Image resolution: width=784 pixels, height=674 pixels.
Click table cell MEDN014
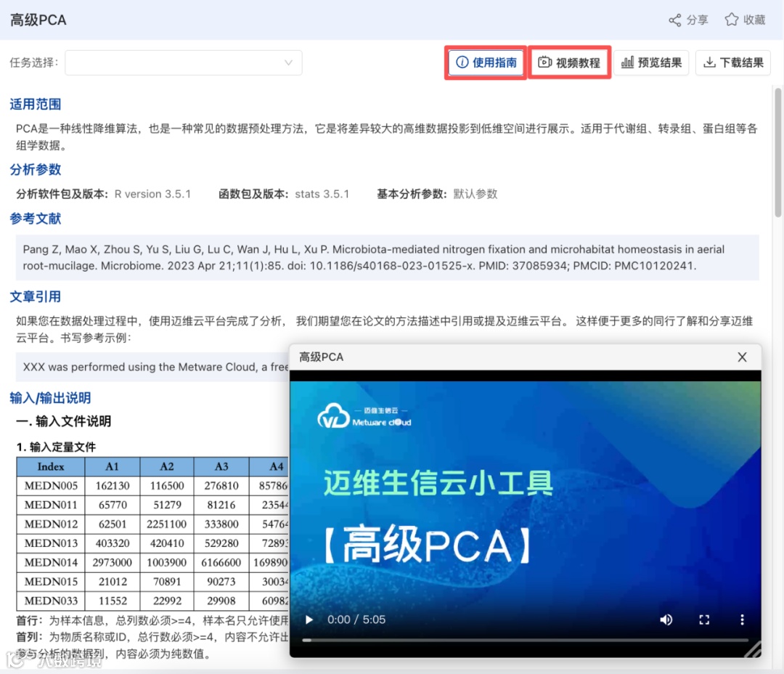tap(51, 562)
